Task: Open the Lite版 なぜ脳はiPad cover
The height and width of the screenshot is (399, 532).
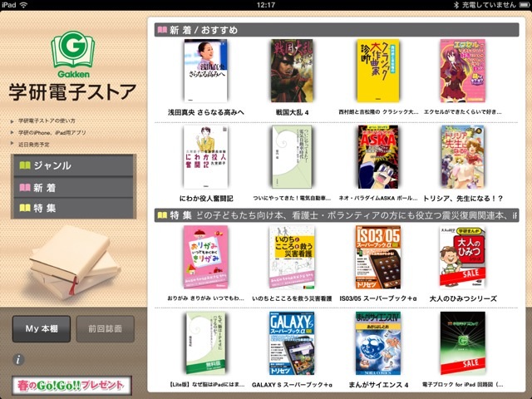Action: pos(205,343)
